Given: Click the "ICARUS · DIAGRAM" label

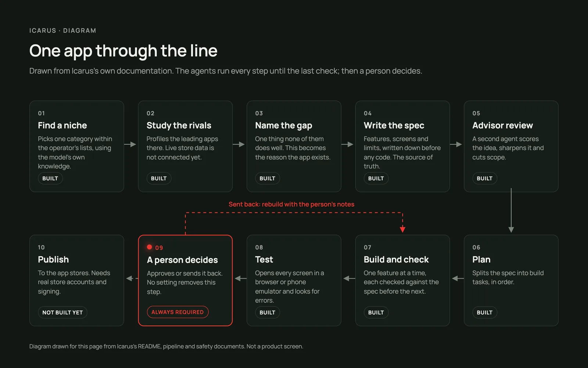Looking at the screenshot, I should coord(63,31).
